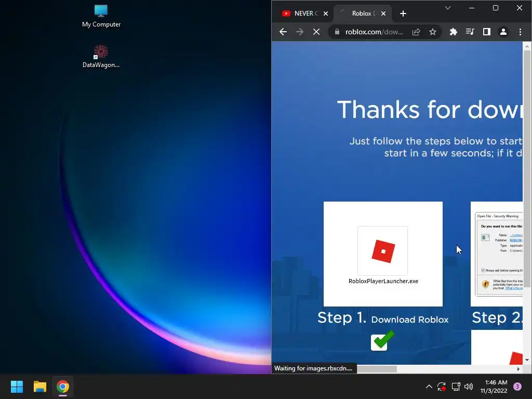532x399 pixels.
Task: Click the RobloxPlayerLauncher.exe file name
Action: tap(383, 281)
